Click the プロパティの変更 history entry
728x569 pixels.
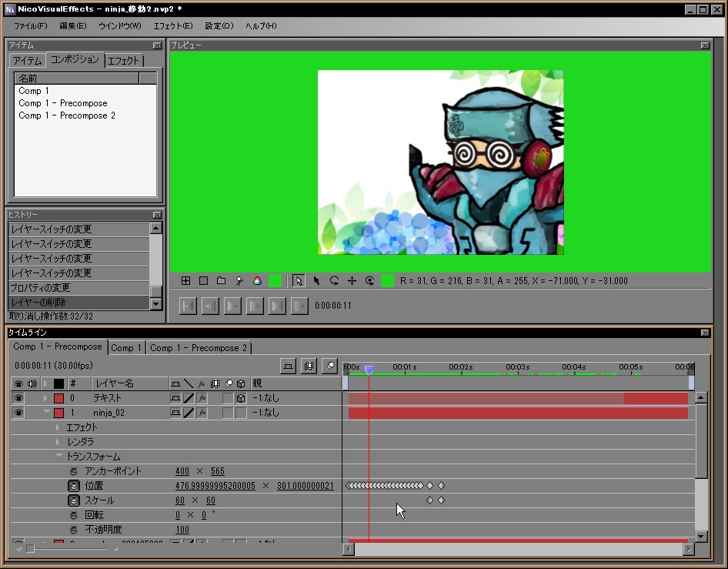(x=79, y=287)
